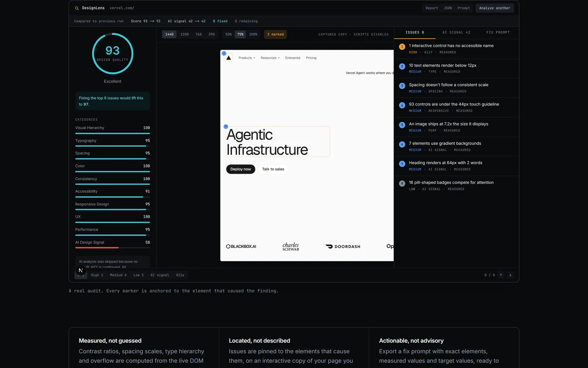
Task: Set preview zoom to 50%
Action: (229, 34)
